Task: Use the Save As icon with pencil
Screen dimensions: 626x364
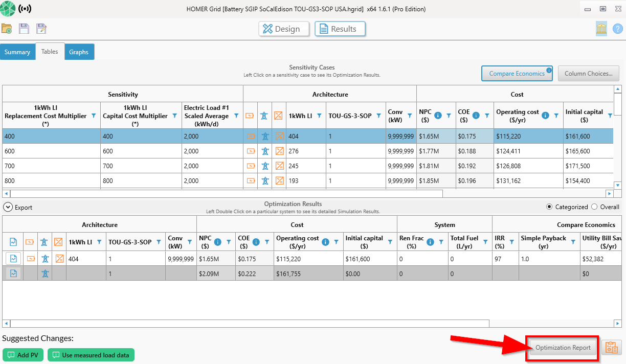Action: click(x=41, y=28)
